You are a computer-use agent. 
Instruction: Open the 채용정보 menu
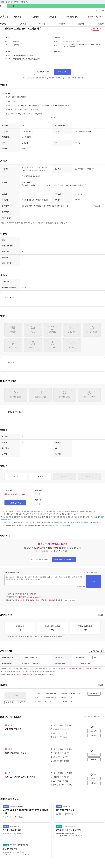[17, 17]
